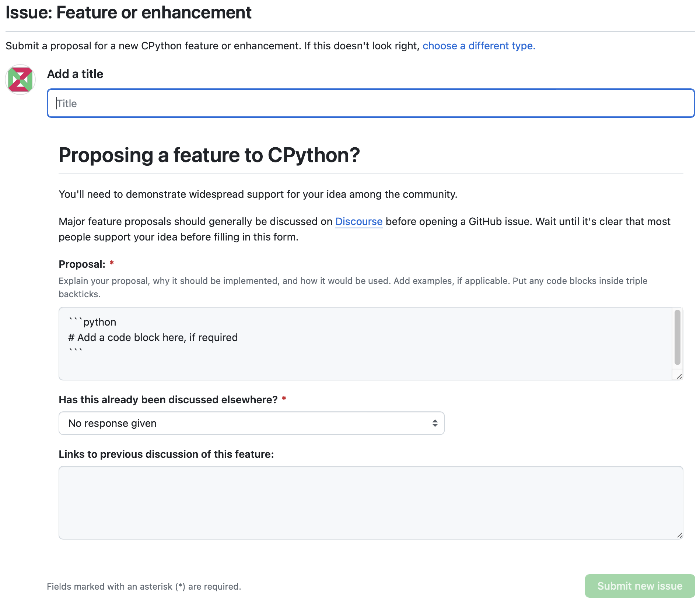Screen dimensions: 700x604
Task: Focus the Title input field
Action: tap(371, 103)
